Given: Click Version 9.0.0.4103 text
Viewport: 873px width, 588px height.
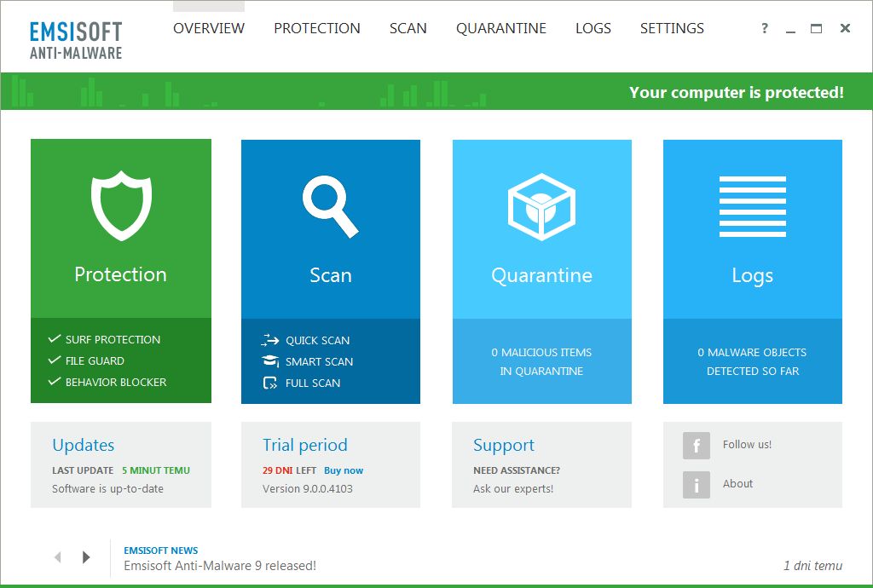Looking at the screenshot, I should pos(307,489).
